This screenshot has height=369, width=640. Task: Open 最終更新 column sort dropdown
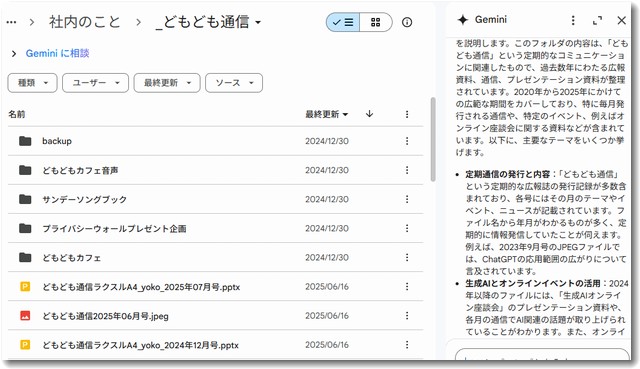[327, 114]
